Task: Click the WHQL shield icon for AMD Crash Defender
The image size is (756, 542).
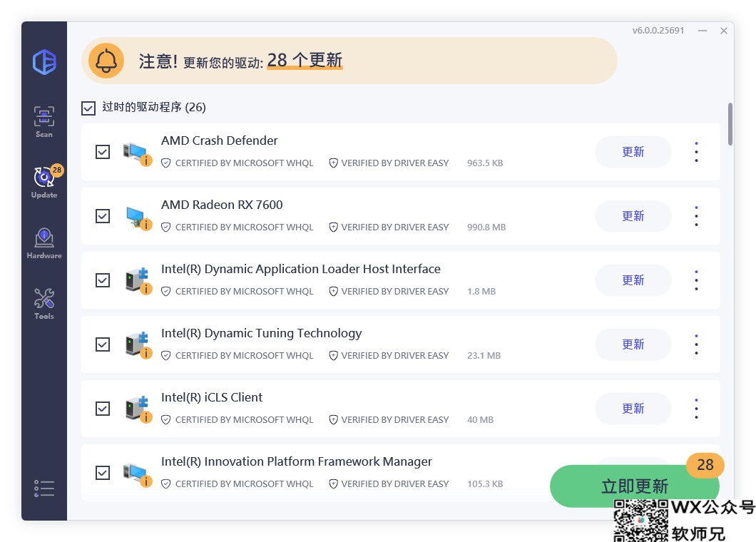Action: 166,163
